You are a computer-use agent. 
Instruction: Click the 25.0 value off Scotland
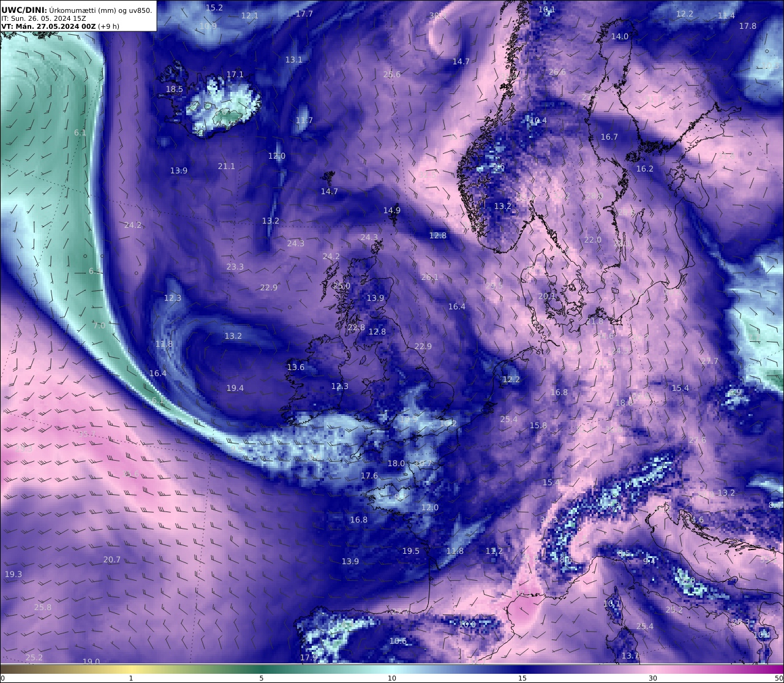coord(342,286)
